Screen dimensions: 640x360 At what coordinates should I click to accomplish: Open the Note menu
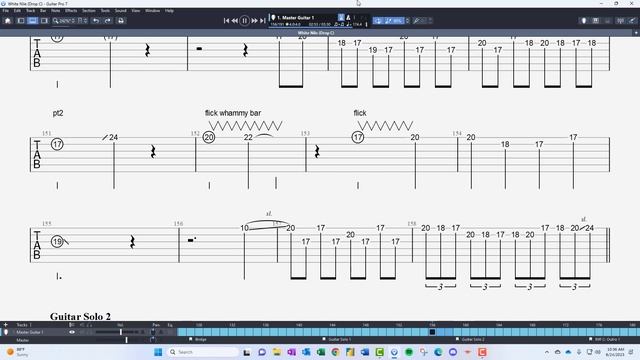[x=56, y=11]
